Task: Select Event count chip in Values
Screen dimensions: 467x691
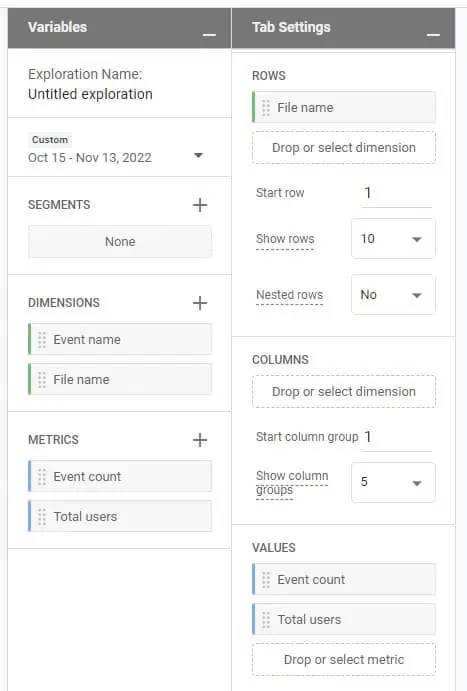Action: [344, 580]
